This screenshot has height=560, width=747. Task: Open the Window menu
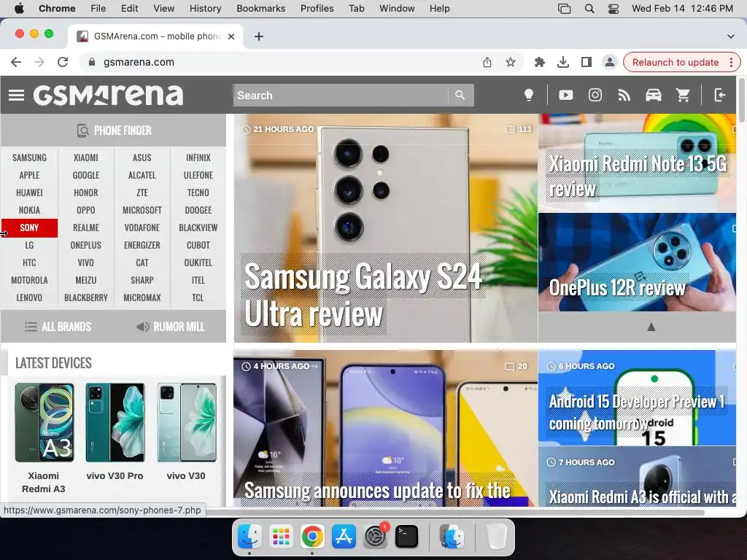pos(397,9)
